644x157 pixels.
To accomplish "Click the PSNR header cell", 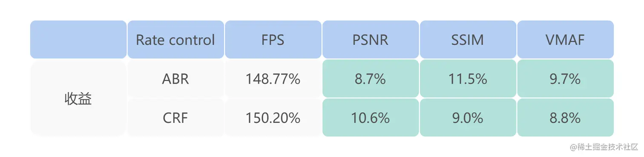I will 371,40.
